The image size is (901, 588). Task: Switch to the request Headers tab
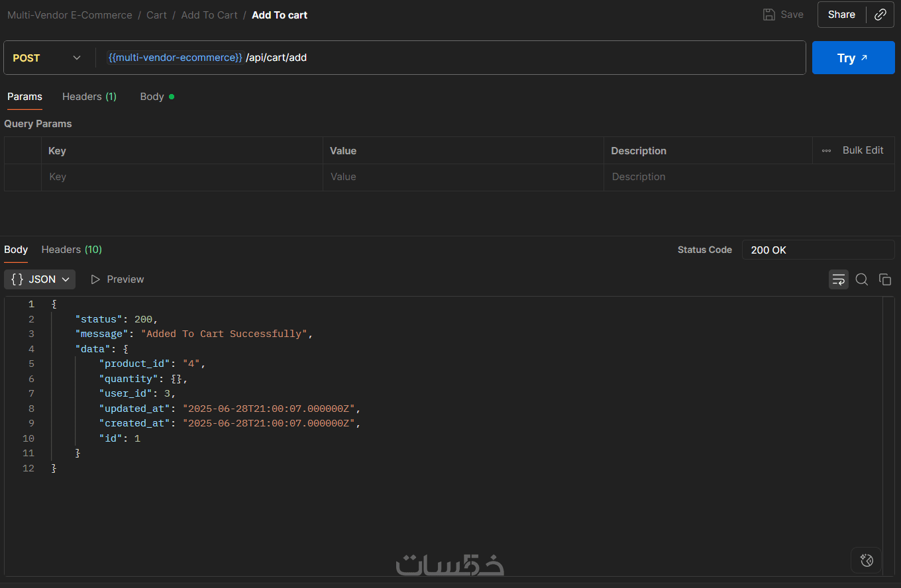click(89, 97)
